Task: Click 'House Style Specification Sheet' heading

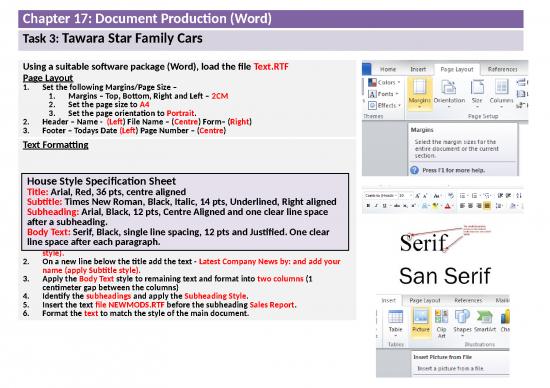Action: 101,181
